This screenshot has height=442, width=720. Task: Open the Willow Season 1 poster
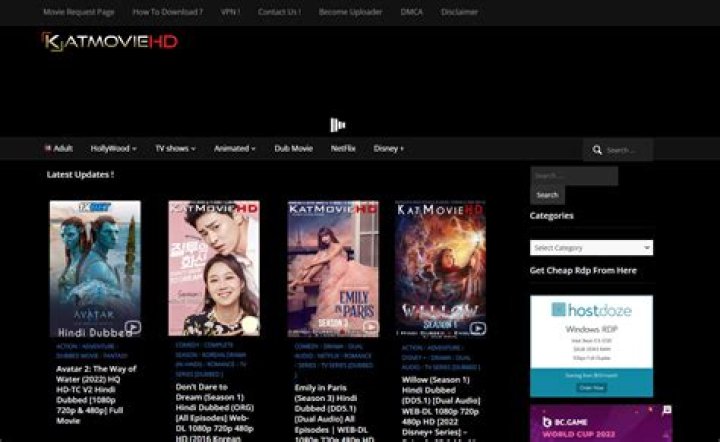pos(440,269)
